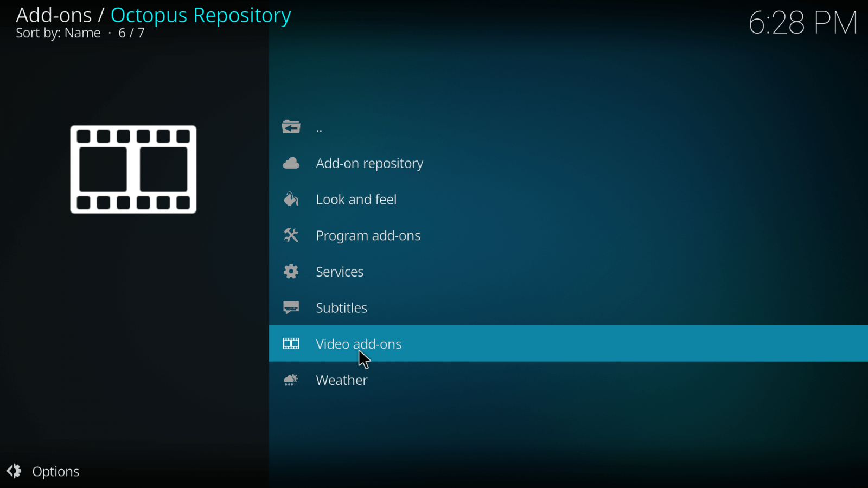Go up via the '..' entry

click(x=568, y=127)
